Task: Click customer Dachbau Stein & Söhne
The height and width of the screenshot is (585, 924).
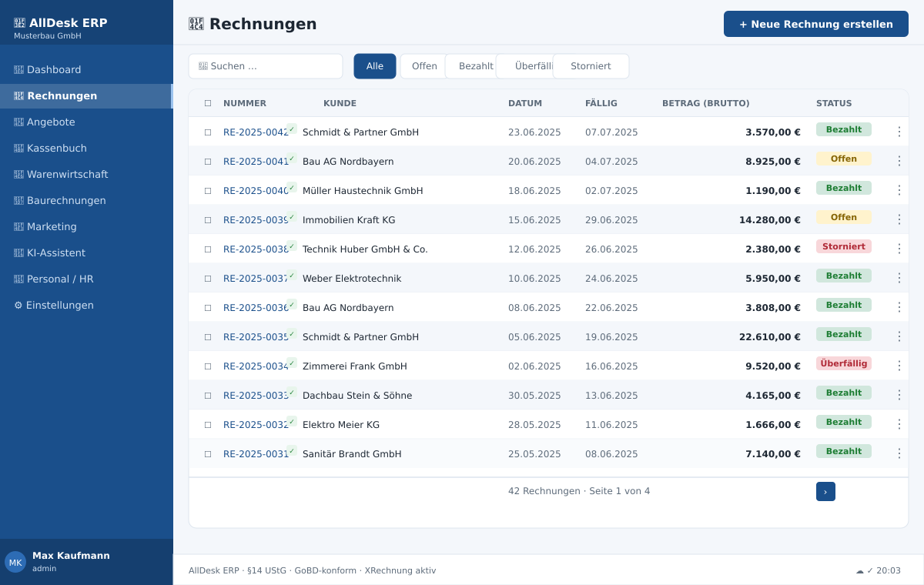Action: coord(357,396)
